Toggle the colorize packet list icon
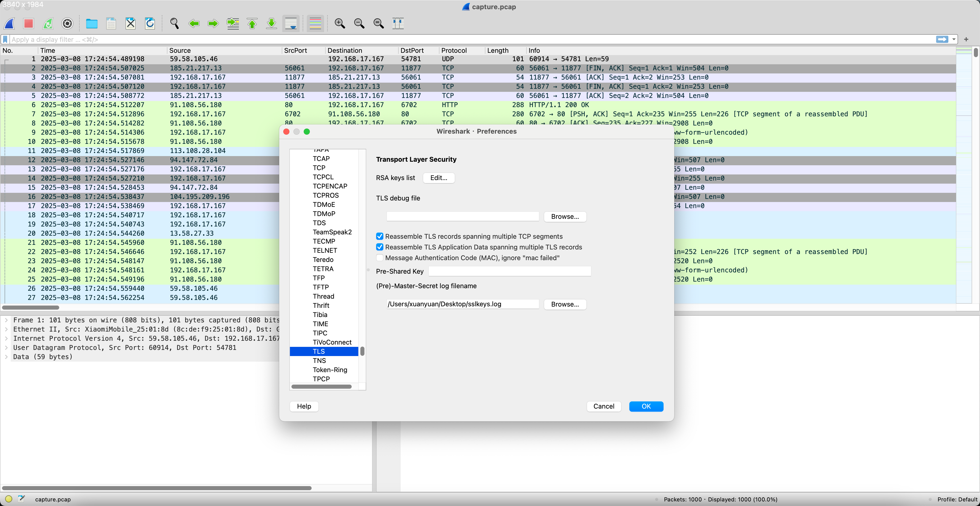980x506 pixels. click(x=315, y=23)
